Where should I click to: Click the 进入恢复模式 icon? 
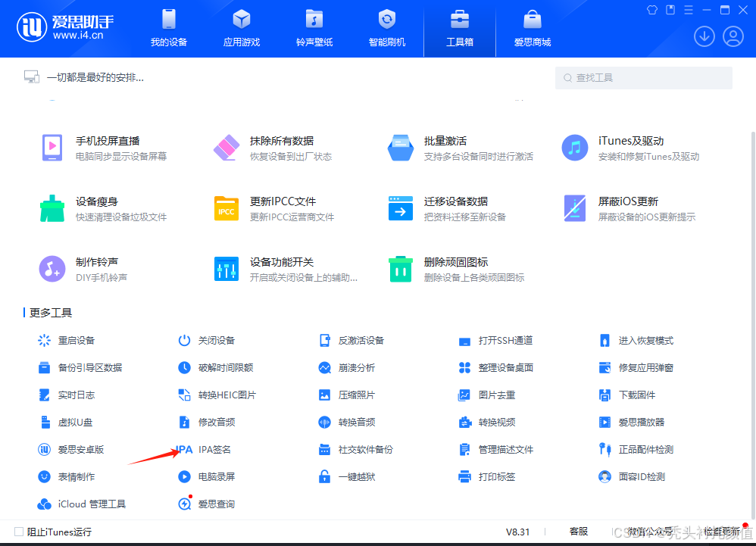(604, 341)
